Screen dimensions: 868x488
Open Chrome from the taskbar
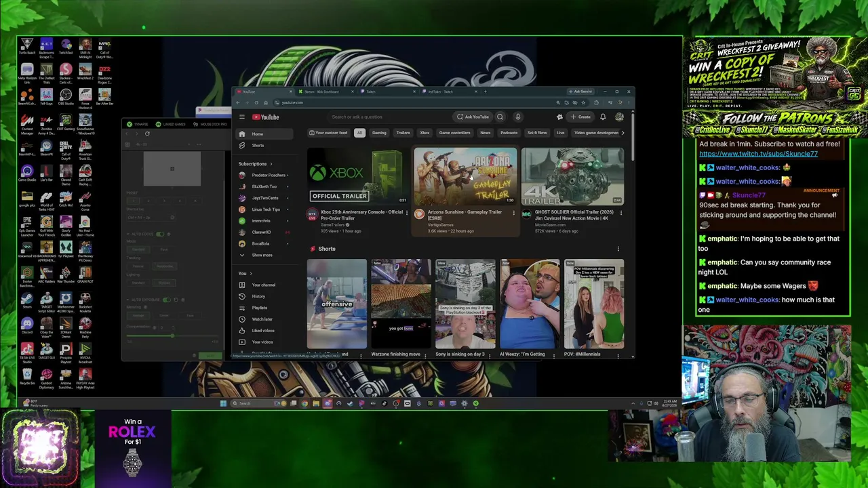coord(304,403)
